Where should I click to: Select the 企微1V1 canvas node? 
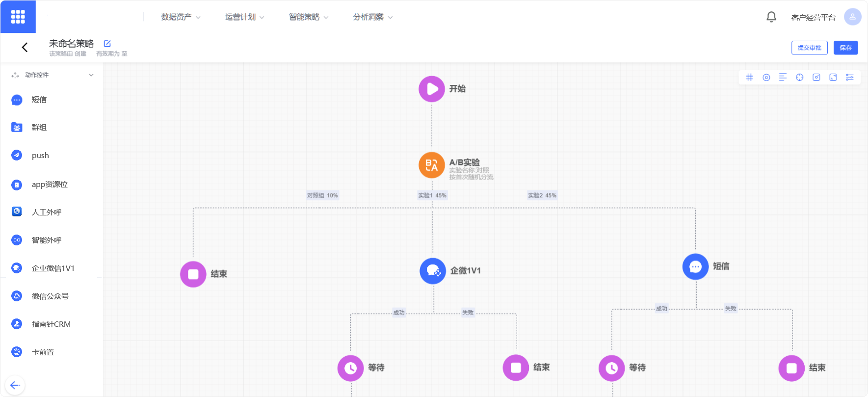tap(433, 271)
